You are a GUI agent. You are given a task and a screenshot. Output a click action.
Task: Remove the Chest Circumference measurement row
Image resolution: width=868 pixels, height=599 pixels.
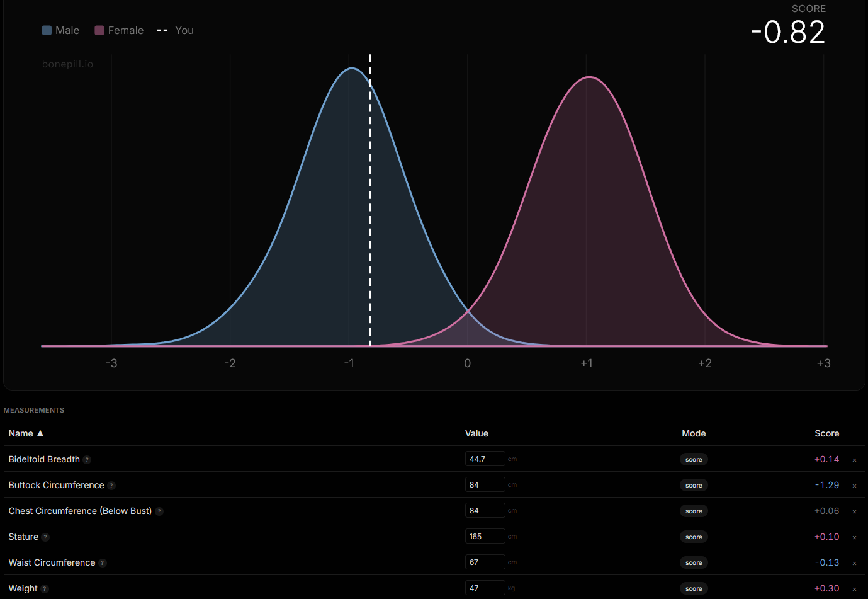click(854, 511)
